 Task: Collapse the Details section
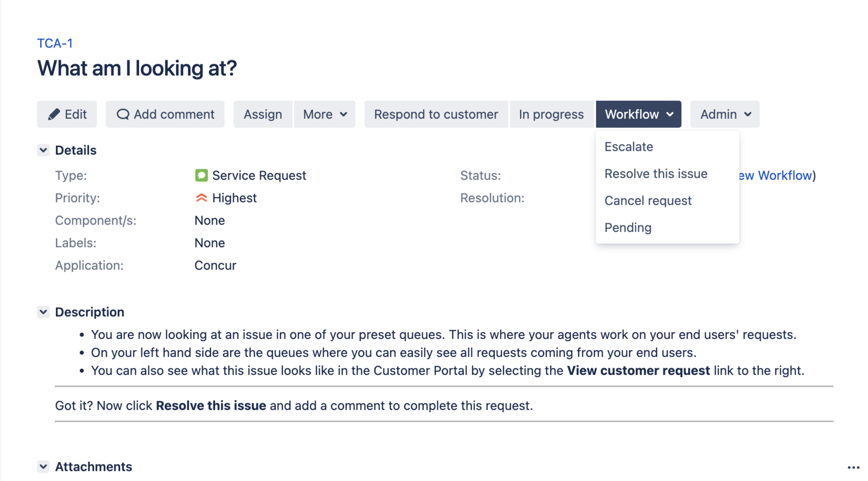click(x=44, y=150)
